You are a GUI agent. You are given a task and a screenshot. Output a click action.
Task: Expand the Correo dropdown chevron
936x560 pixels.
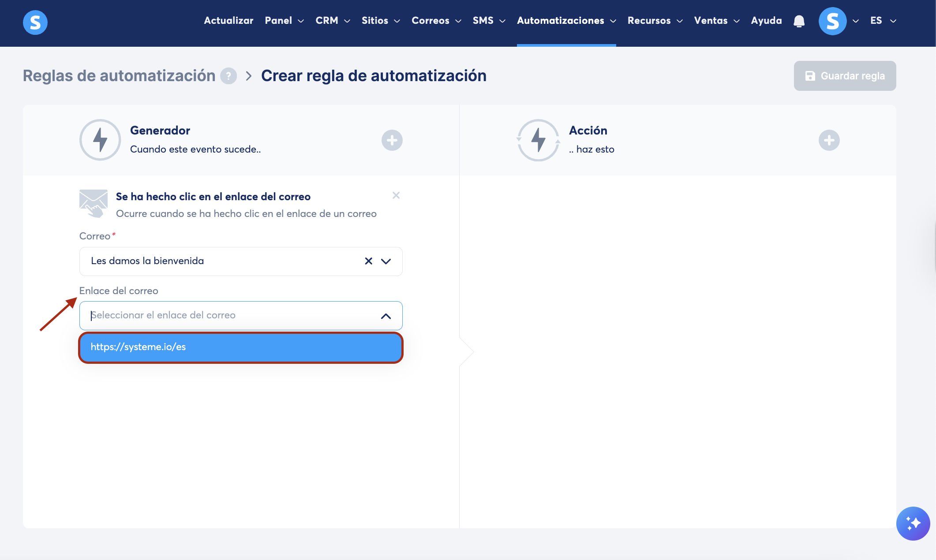click(x=386, y=261)
